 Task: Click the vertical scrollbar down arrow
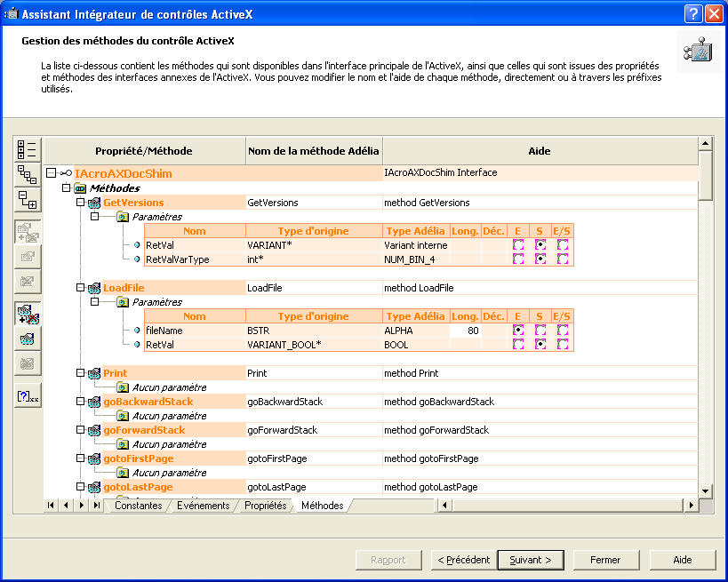[x=705, y=490]
